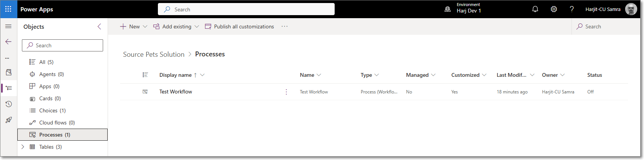Toggle the hamburger navigation menu

[x=8, y=26]
